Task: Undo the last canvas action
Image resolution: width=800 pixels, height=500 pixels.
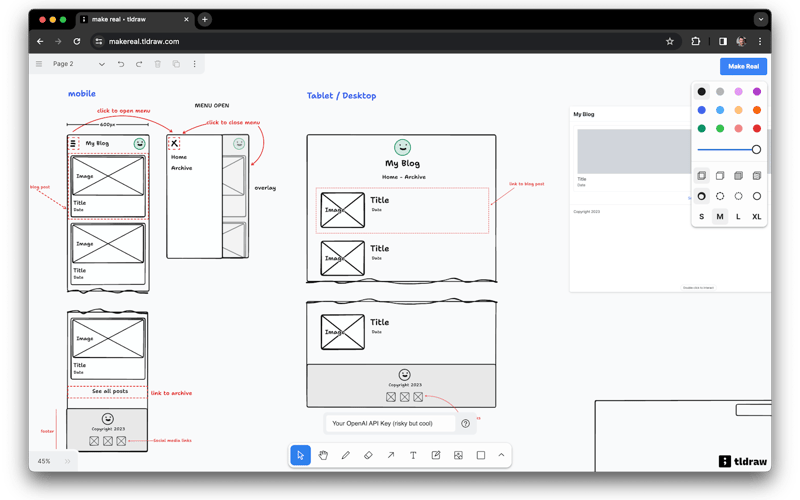Action: (121, 64)
